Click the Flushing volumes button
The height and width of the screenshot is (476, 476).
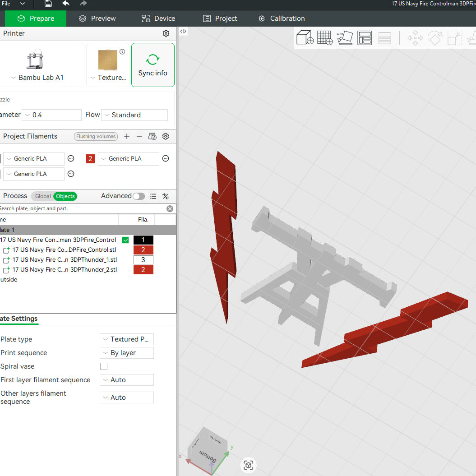click(x=96, y=137)
